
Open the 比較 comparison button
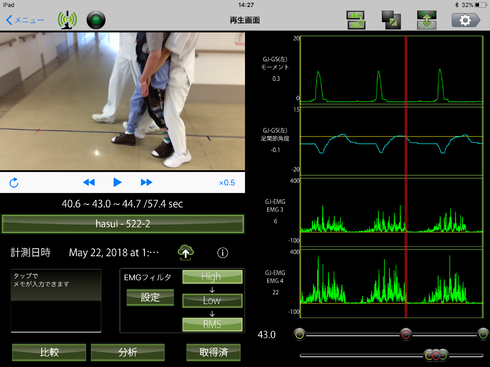tap(49, 352)
